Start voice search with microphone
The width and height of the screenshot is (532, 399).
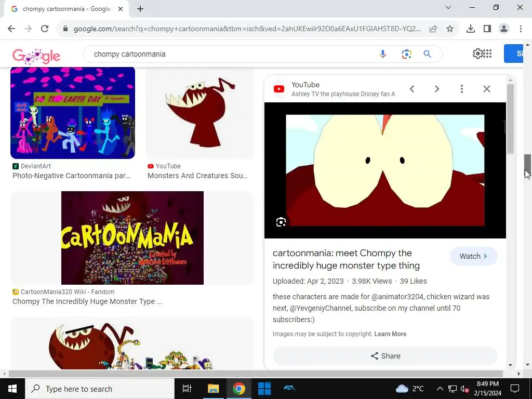click(x=383, y=54)
